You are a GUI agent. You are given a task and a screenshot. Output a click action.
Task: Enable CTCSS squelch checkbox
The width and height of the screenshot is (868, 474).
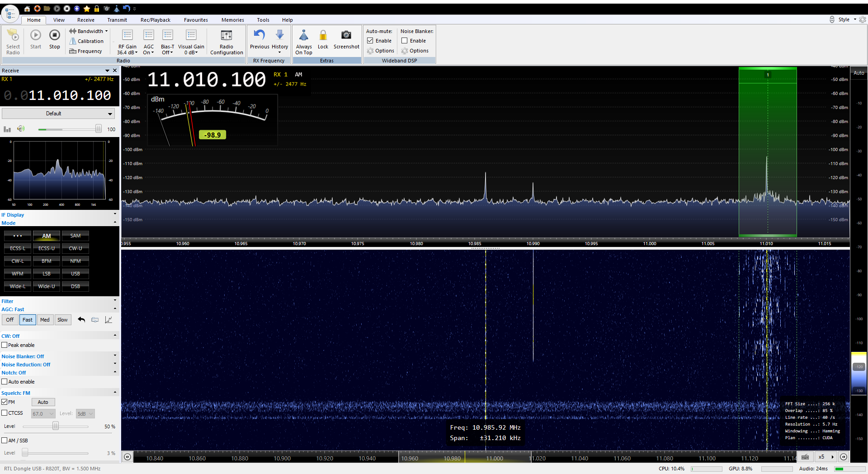click(5, 413)
